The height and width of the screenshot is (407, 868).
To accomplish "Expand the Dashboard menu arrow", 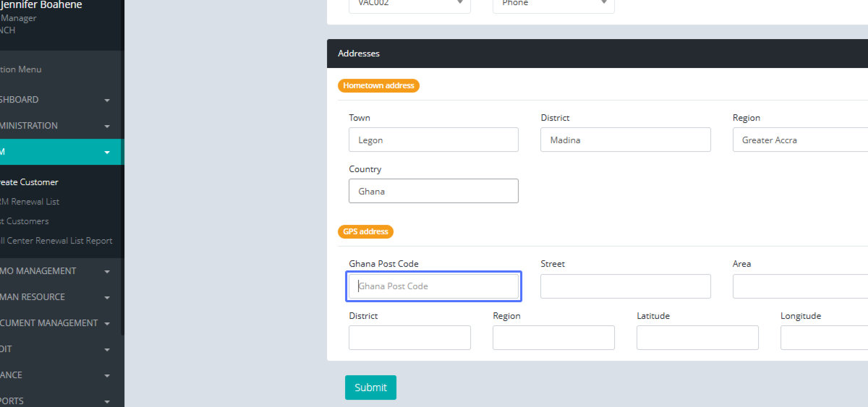I will pos(107,100).
